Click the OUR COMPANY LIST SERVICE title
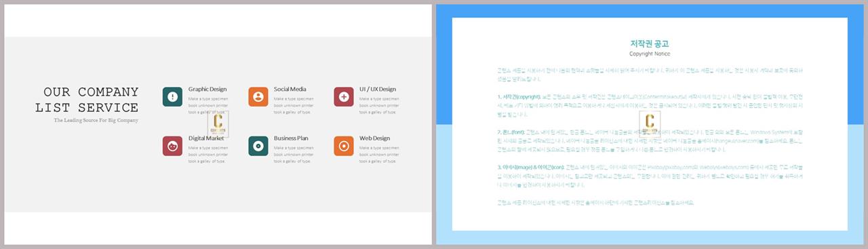The image size is (868, 249). coord(87,100)
